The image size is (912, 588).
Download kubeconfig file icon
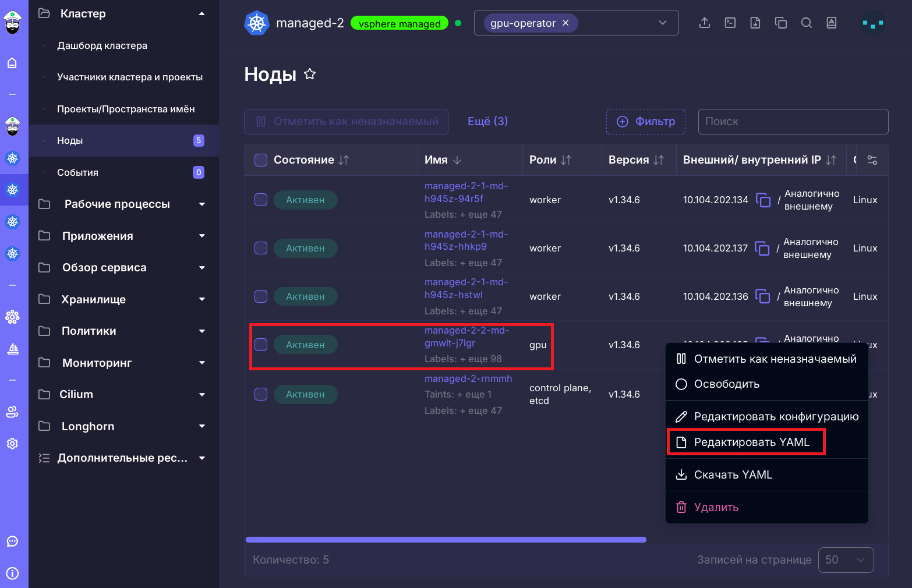point(755,23)
